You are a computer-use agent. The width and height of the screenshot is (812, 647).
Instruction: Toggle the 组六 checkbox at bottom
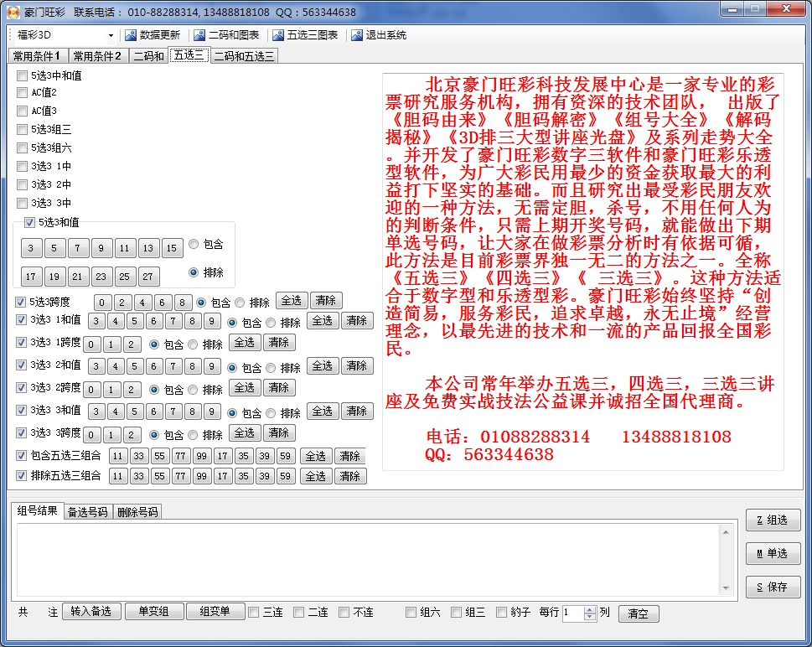[x=411, y=613]
